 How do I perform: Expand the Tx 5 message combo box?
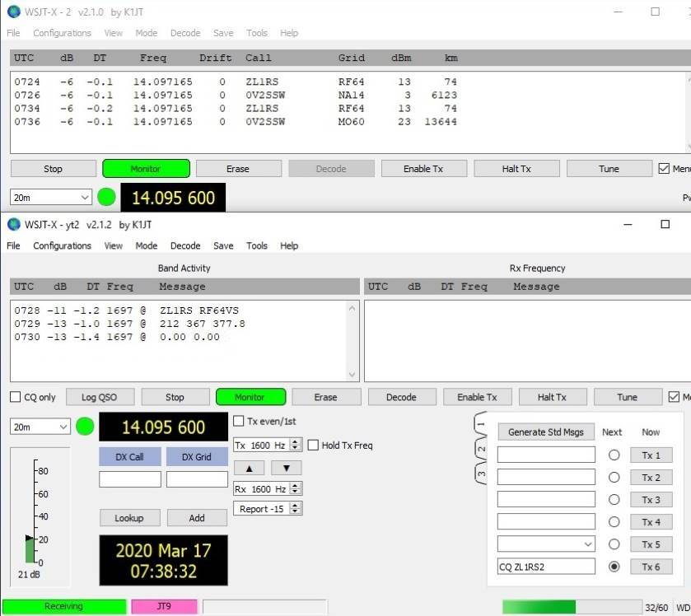[x=587, y=544]
